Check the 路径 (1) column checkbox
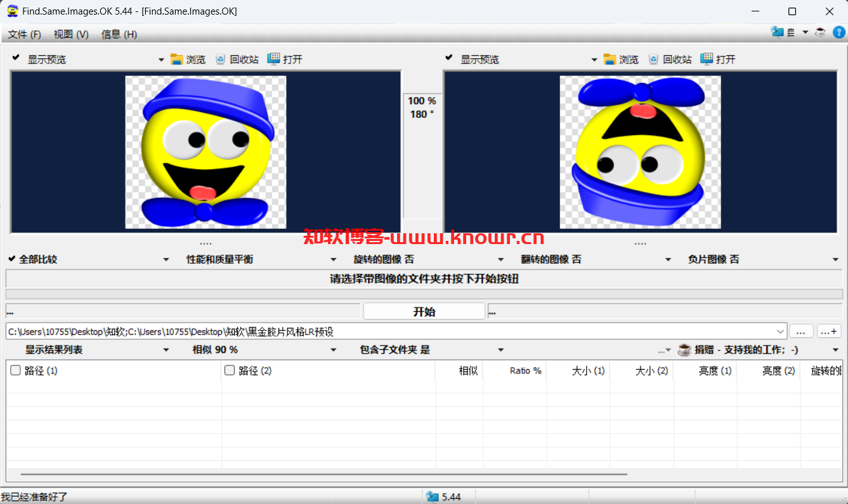The height and width of the screenshot is (504, 848). pyautogui.click(x=16, y=370)
